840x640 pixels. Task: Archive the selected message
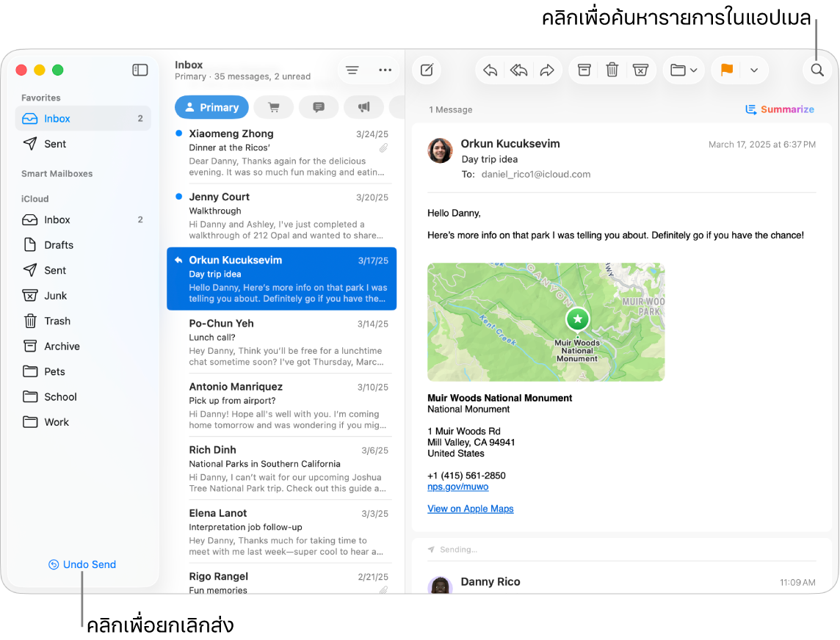[x=584, y=70]
